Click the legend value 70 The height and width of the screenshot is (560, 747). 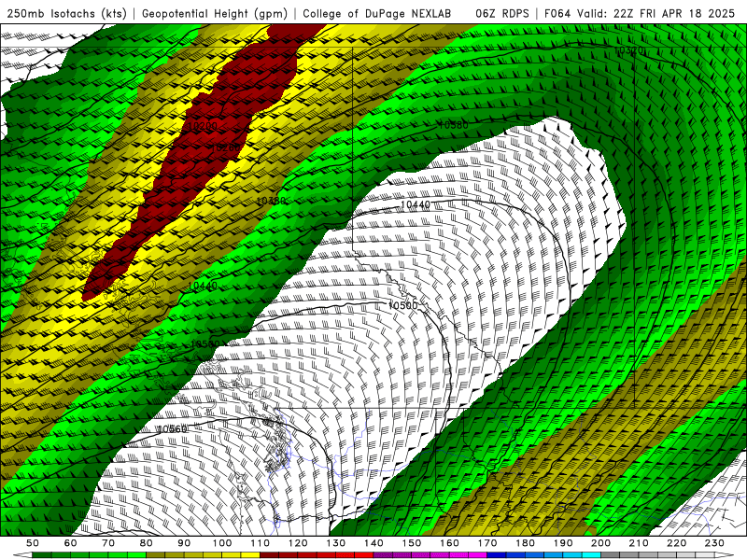(x=108, y=543)
